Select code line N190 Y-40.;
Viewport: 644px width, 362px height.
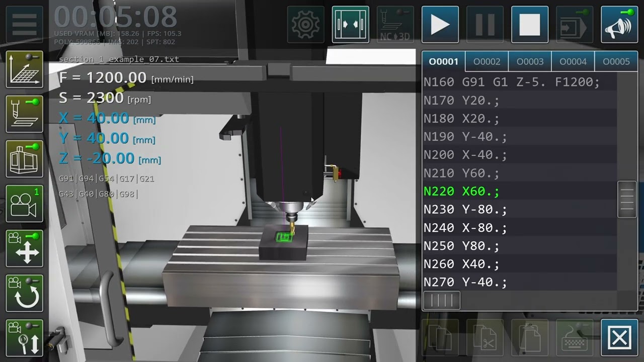pyautogui.click(x=519, y=136)
